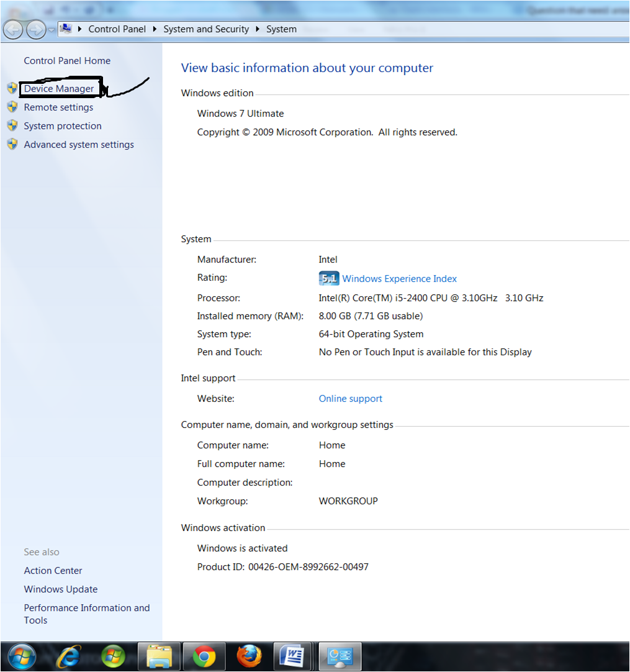This screenshot has height=672, width=630.
Task: Open System protection link
Action: pos(63,126)
